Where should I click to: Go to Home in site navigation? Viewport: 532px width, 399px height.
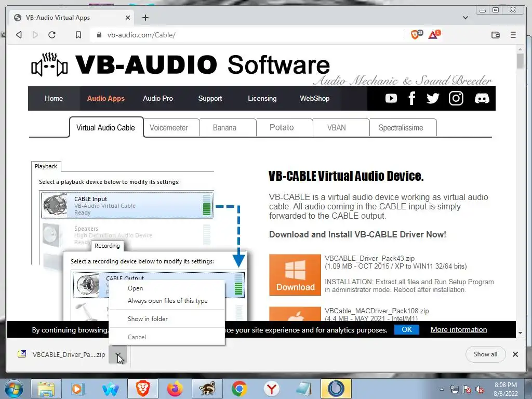54,98
